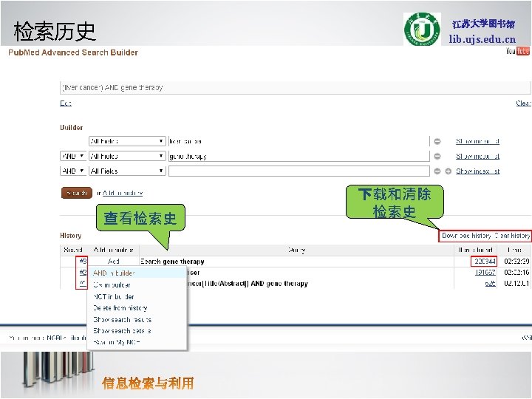Click the 'PubMed Advanced Search Builder' heading
The height and width of the screenshot is (399, 532).
73,52
